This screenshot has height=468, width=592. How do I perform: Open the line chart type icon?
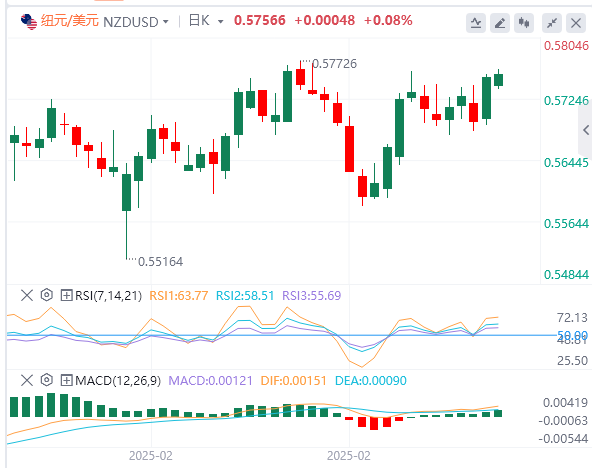tap(476, 23)
